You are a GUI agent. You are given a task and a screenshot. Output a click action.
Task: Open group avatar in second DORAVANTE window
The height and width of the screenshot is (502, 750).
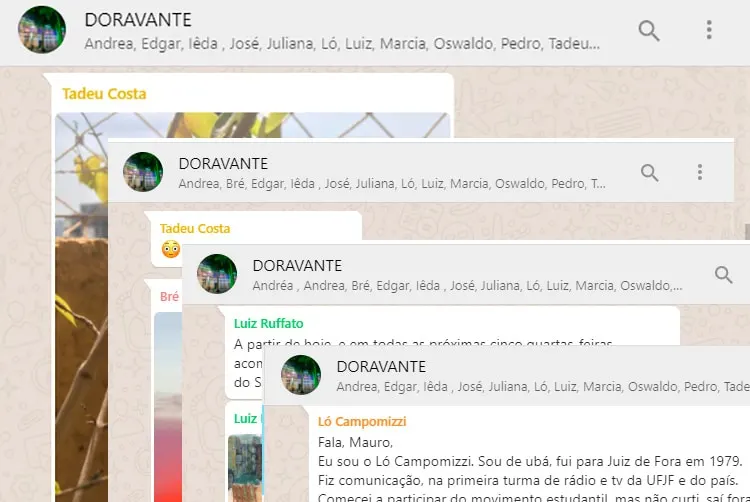click(143, 172)
